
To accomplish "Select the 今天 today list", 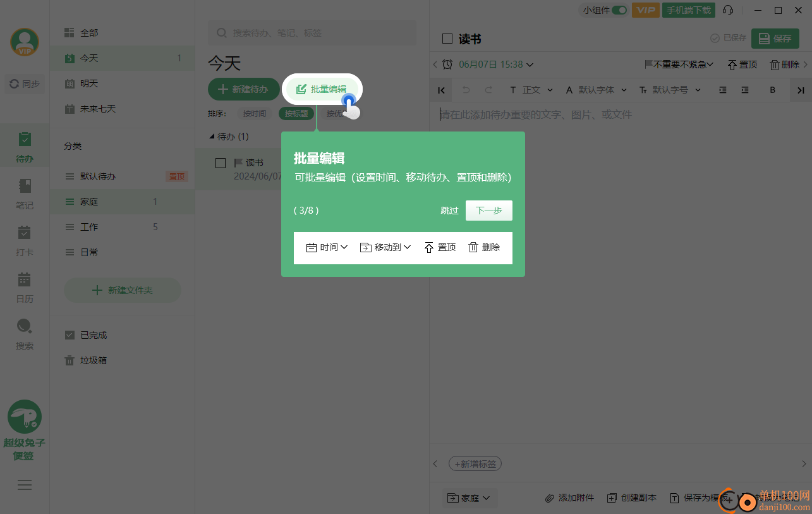I will 123,58.
